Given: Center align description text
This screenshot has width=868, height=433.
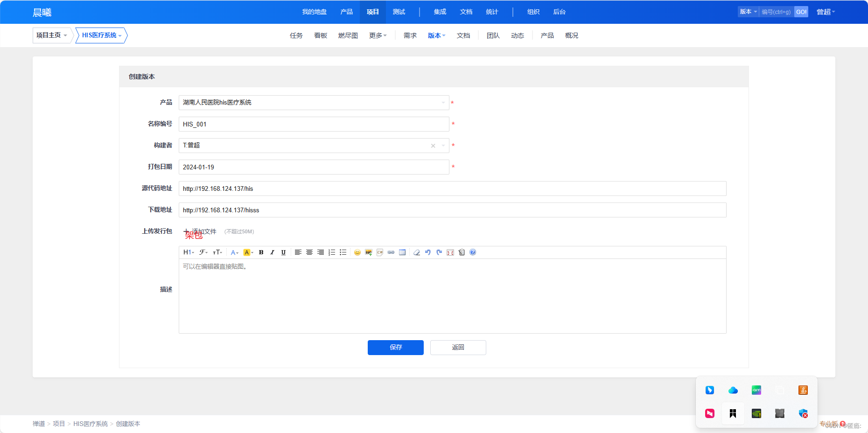Looking at the screenshot, I should coord(309,252).
